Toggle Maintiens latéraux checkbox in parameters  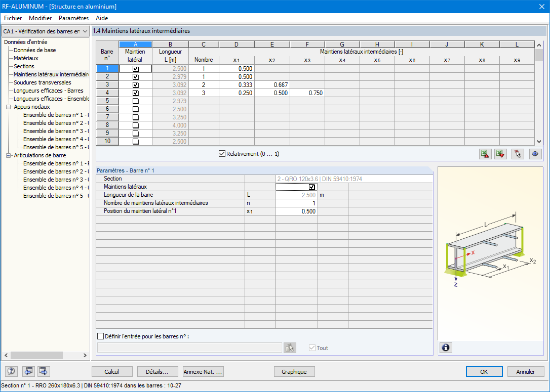[312, 187]
